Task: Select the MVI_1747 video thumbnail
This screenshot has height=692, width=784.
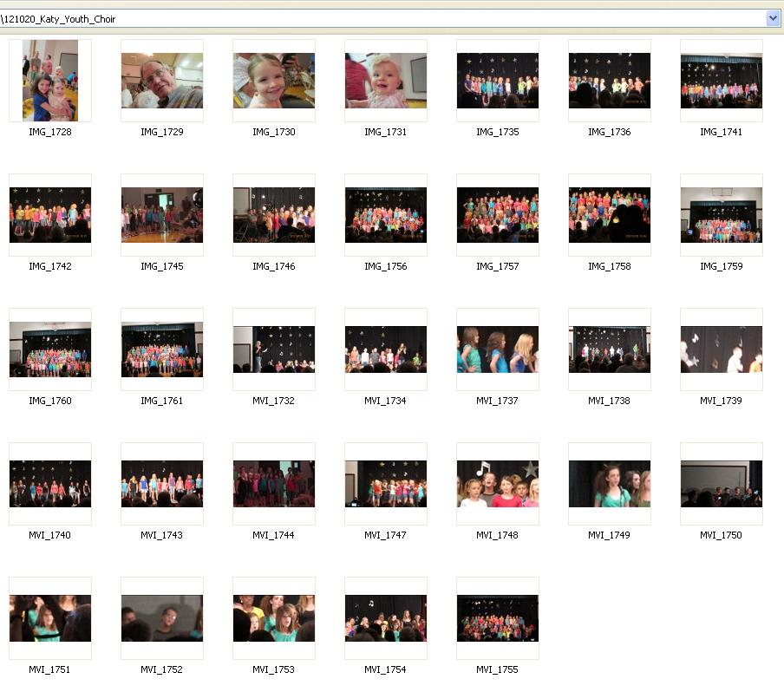Action: click(386, 484)
